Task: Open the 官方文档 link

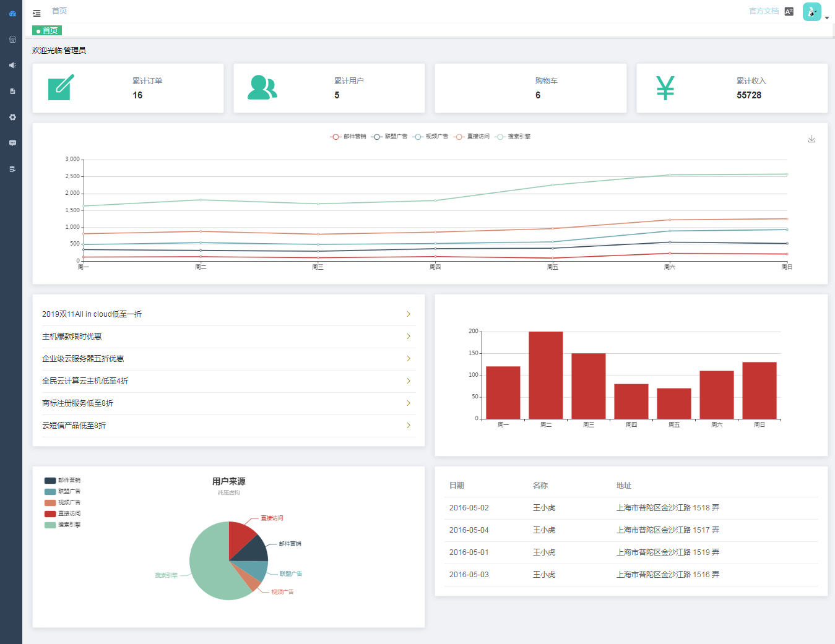Action: pos(763,11)
